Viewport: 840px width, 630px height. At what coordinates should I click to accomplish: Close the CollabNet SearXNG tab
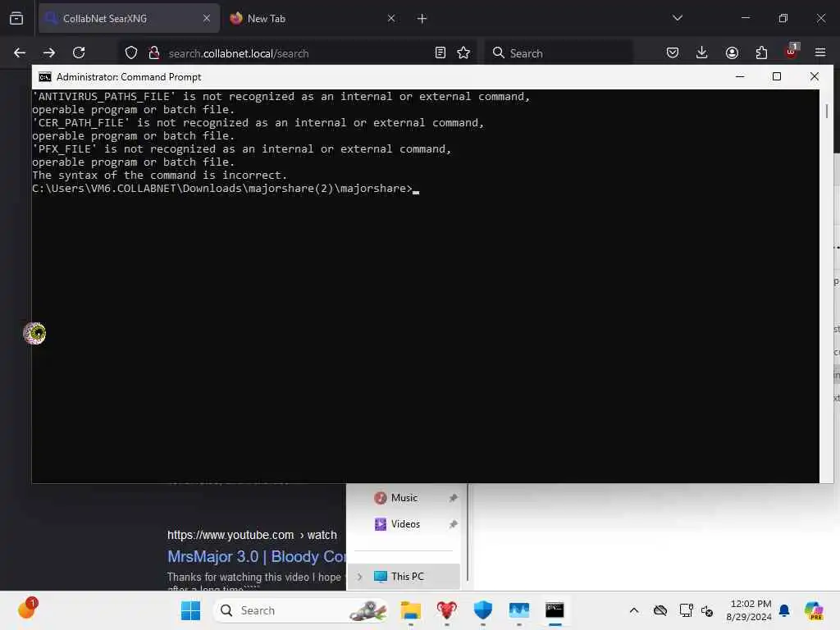coord(206,18)
